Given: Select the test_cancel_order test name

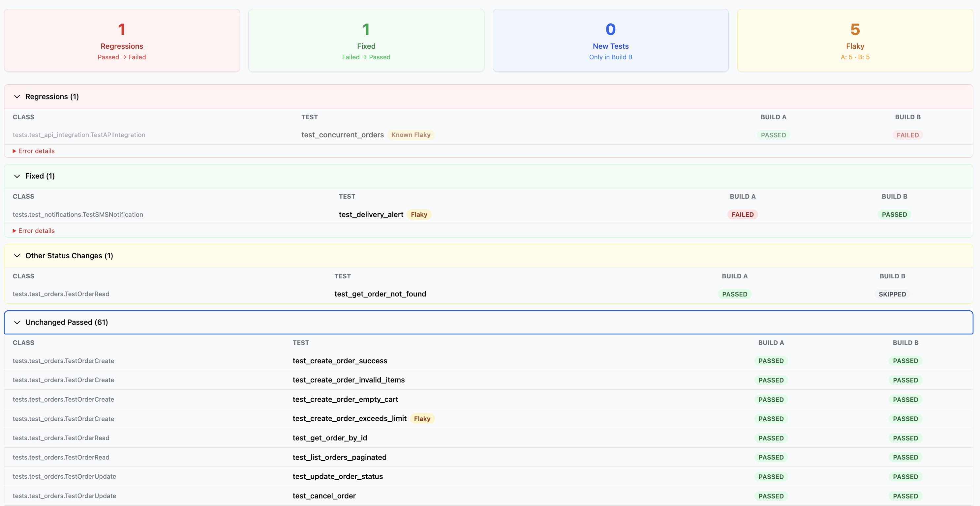Looking at the screenshot, I should pyautogui.click(x=324, y=496).
